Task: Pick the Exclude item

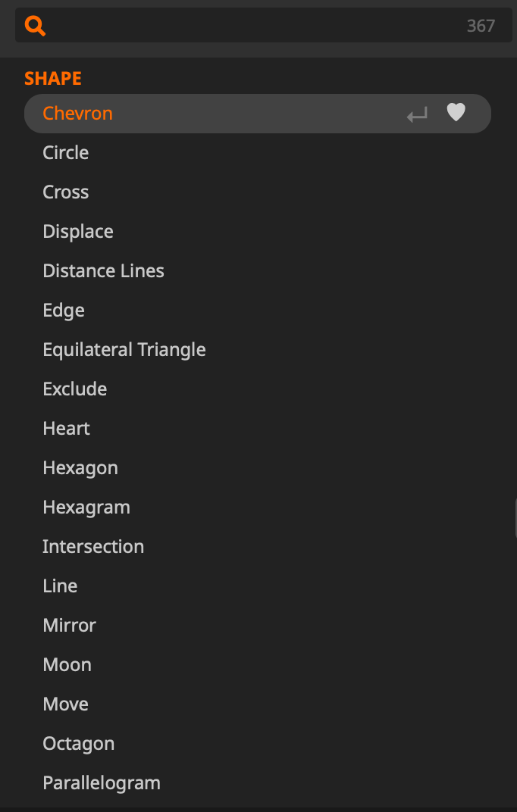Action: click(75, 389)
